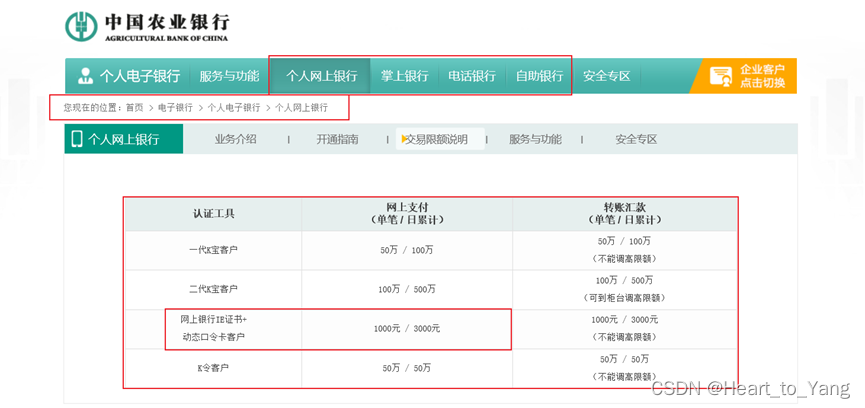Click the green 个人网上银行 section header

(124, 139)
